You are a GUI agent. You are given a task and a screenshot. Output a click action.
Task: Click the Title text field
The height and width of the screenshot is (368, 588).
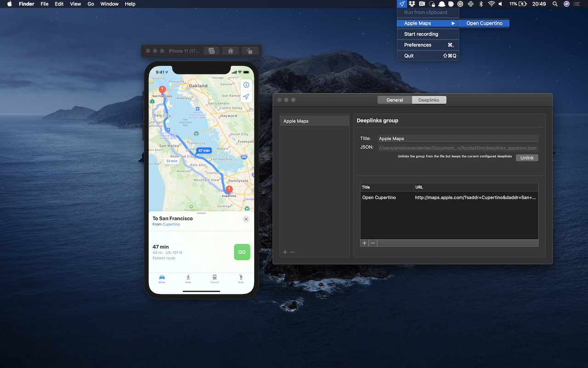(458, 138)
